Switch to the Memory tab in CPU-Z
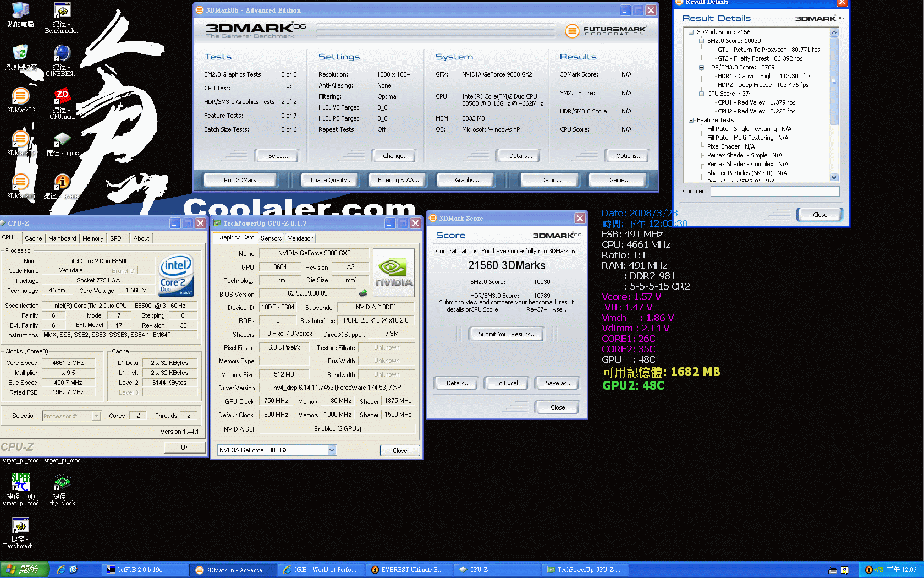 click(x=93, y=238)
